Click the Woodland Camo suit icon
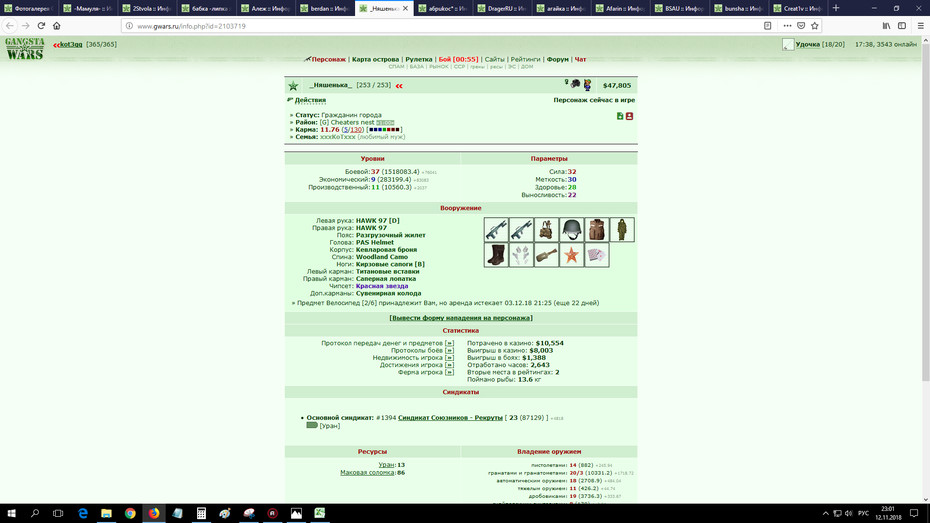 [x=622, y=229]
